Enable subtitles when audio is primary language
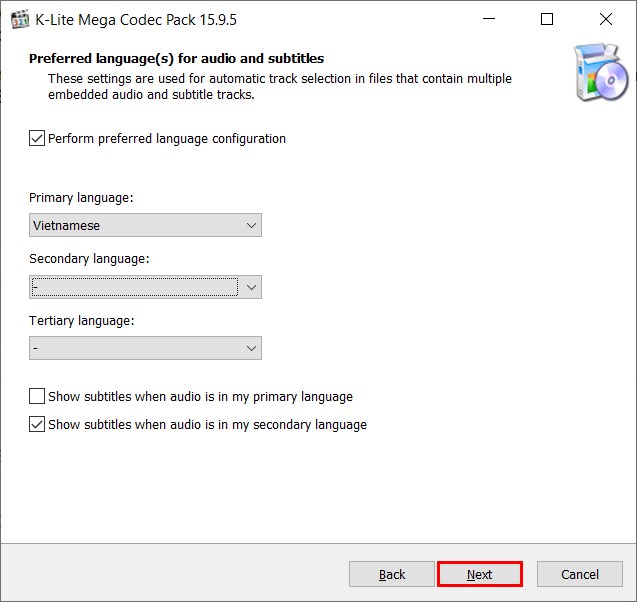 coord(37,396)
